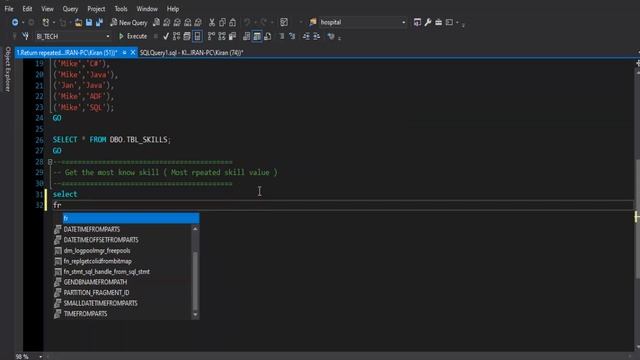
Task: Select Results to File icon
Action: (268, 36)
